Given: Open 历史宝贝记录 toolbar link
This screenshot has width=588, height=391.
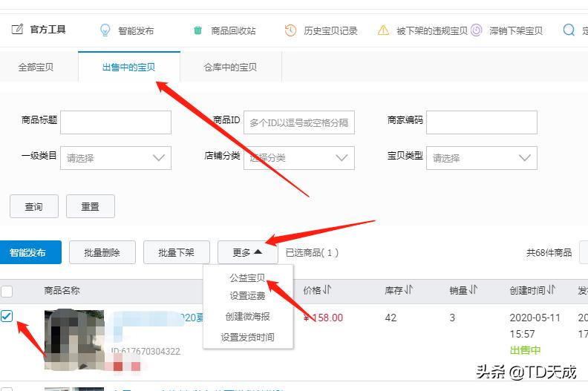Looking at the screenshot, I should pyautogui.click(x=330, y=30).
